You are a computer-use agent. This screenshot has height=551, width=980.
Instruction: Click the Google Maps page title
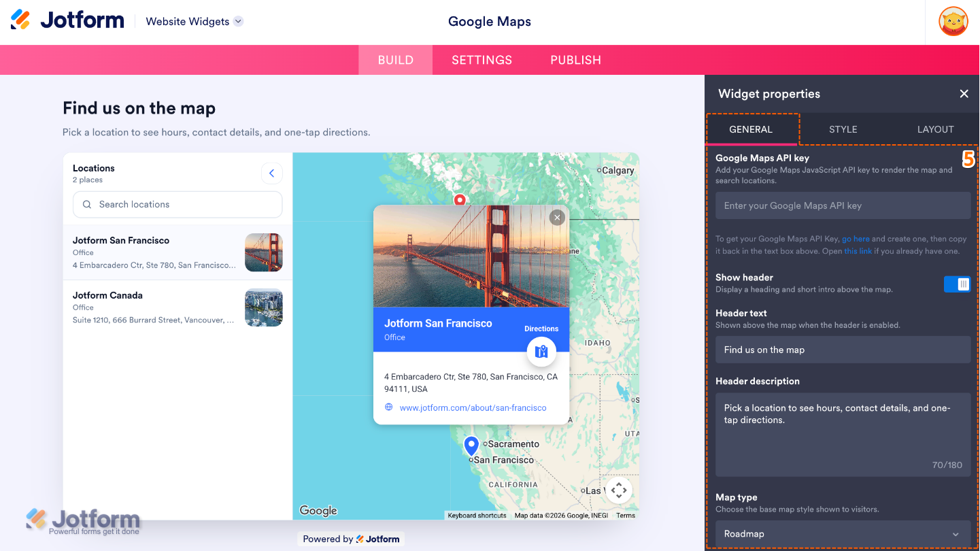490,22
